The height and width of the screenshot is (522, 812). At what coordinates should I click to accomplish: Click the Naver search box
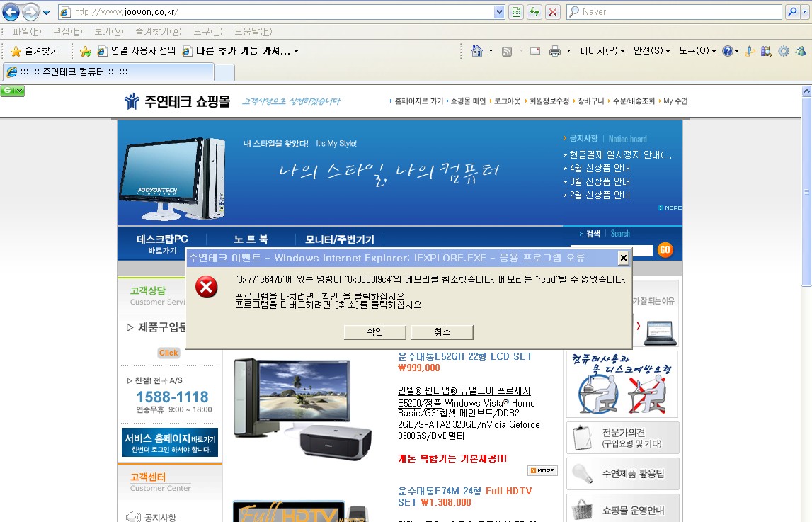674,11
